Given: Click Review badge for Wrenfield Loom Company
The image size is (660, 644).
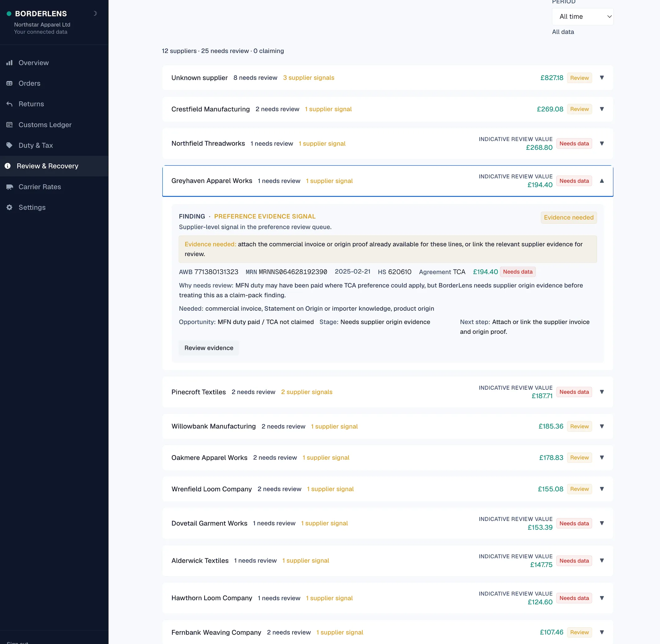Looking at the screenshot, I should coord(579,489).
